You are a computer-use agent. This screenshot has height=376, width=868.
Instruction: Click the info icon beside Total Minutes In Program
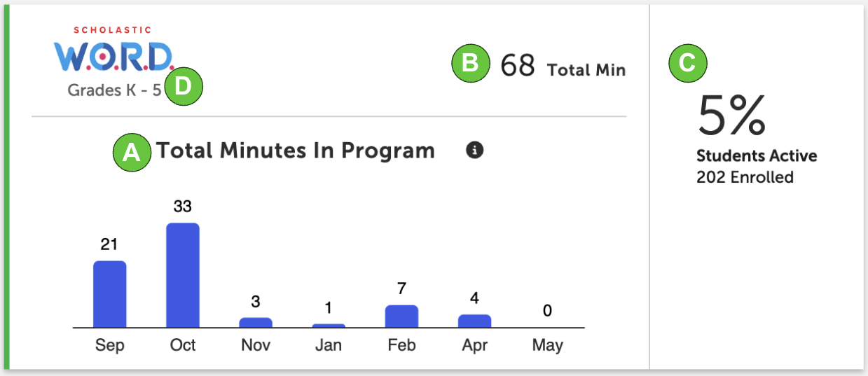[x=474, y=151]
